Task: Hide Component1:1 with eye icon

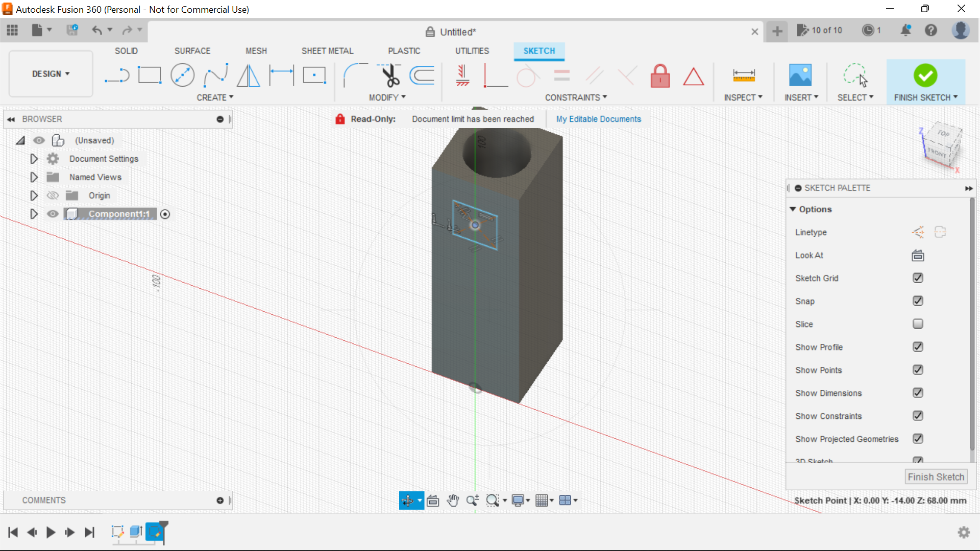Action: pos(53,214)
